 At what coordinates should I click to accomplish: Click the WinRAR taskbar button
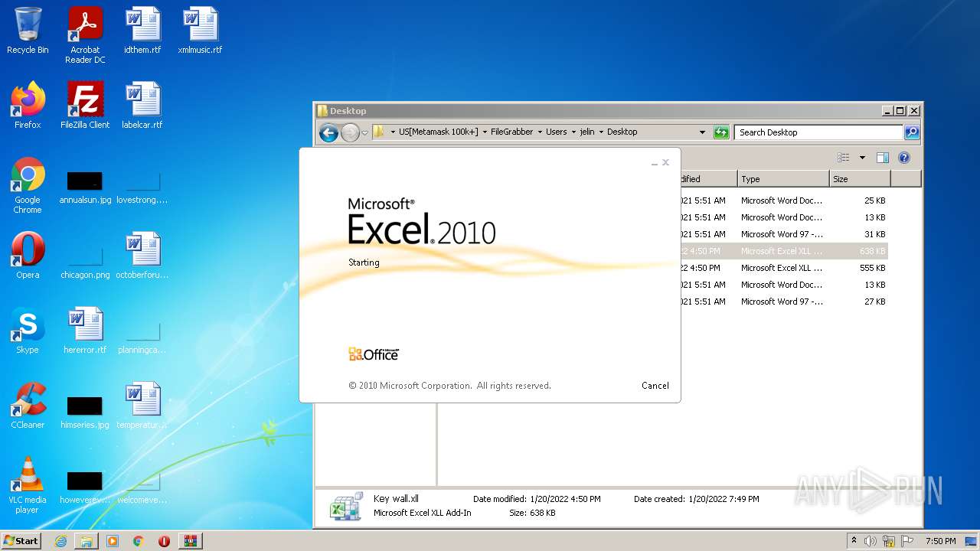point(191,541)
